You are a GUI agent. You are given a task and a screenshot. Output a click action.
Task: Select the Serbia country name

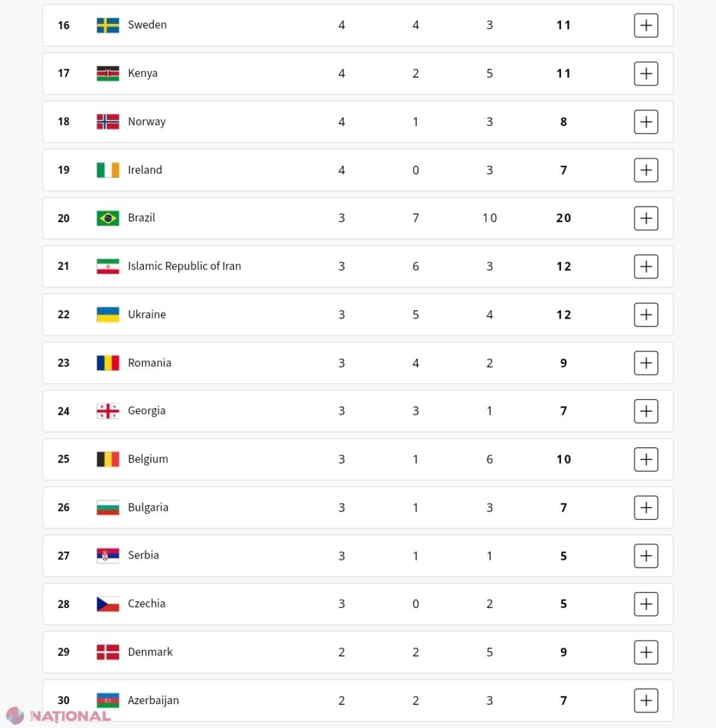(x=143, y=555)
